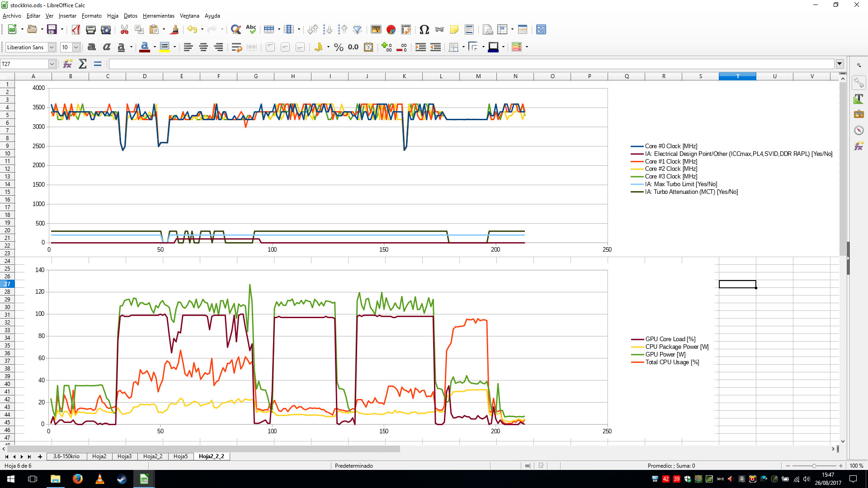Insert a comment with the yellow note icon

[x=454, y=29]
